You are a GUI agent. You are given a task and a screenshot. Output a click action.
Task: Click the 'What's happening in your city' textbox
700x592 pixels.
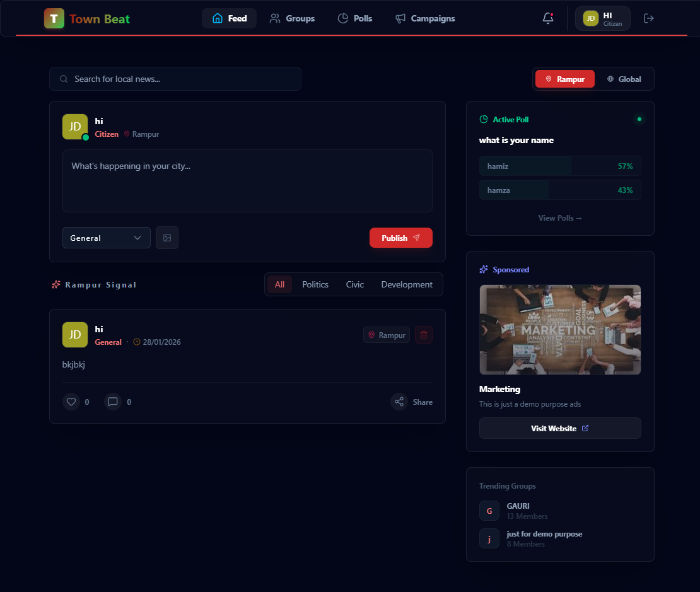point(247,181)
